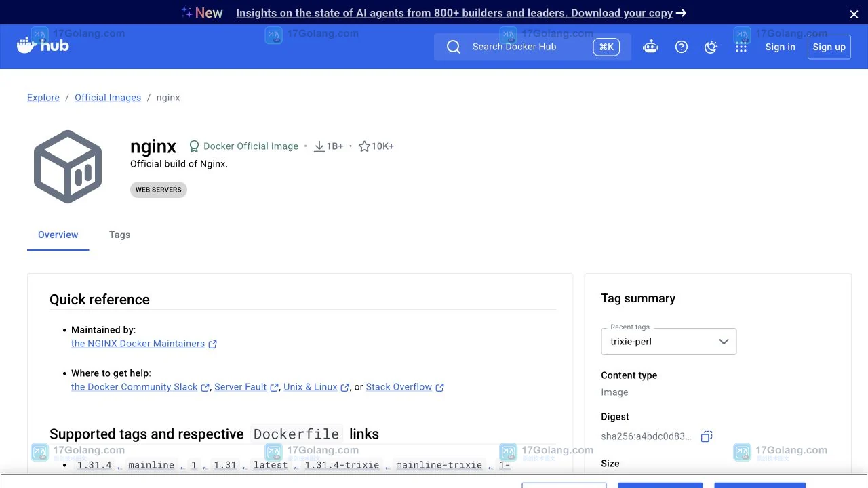Viewport: 868px width, 488px height.
Task: Switch to the Tags tab
Action: coord(119,235)
